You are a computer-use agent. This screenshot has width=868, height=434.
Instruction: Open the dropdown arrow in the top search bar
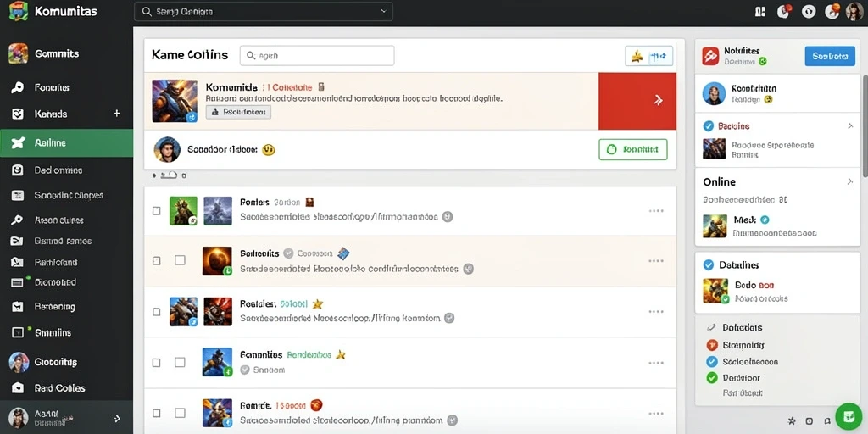tap(384, 11)
